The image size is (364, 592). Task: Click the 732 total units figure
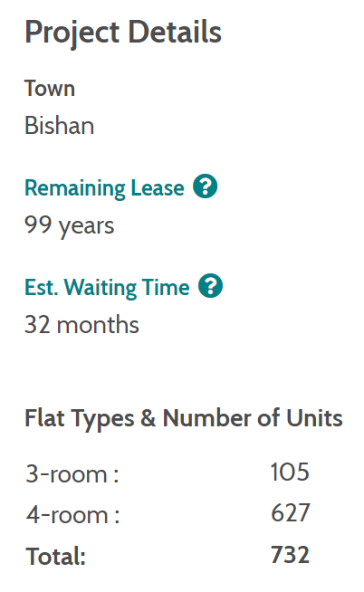point(290,555)
